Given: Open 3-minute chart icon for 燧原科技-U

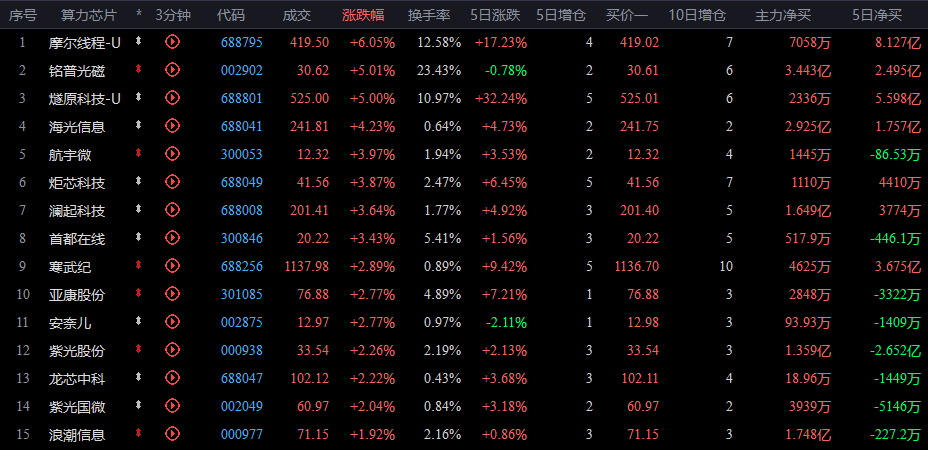Looking at the screenshot, I should (x=172, y=98).
